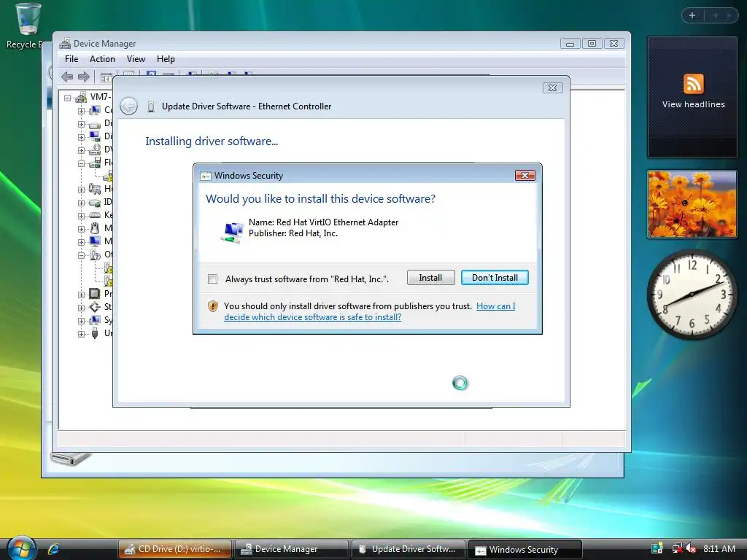The height and width of the screenshot is (560, 747).
Task: Close the Windows Security dialog
Action: pos(525,175)
